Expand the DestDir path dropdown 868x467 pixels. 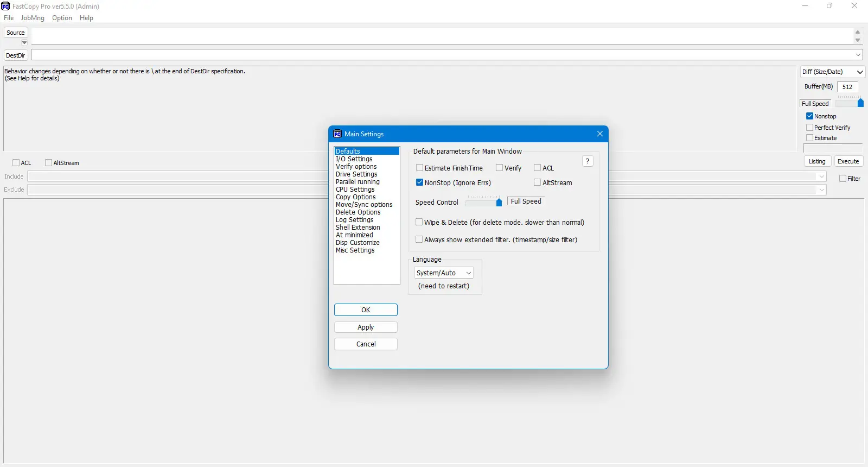pyautogui.click(x=858, y=55)
